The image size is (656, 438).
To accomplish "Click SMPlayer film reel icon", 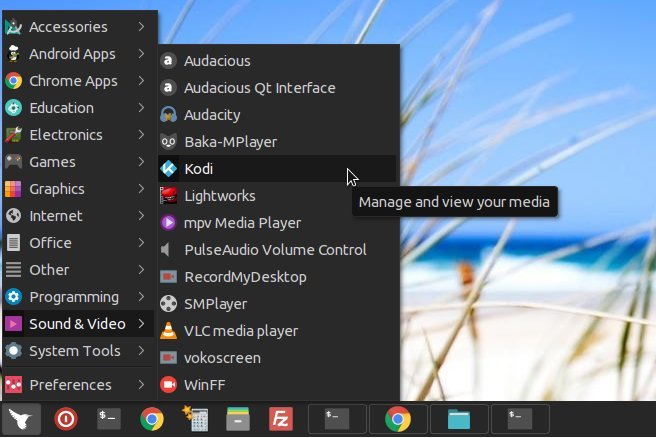I will coord(168,304).
